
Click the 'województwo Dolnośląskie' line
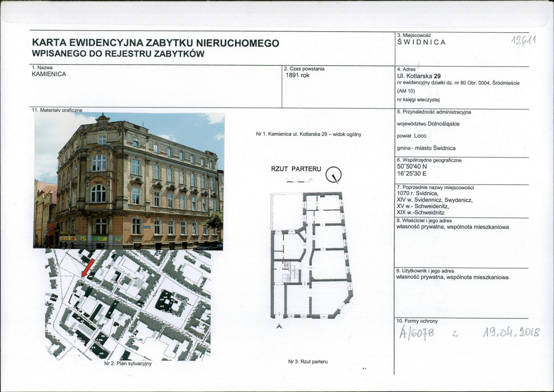pos(428,124)
